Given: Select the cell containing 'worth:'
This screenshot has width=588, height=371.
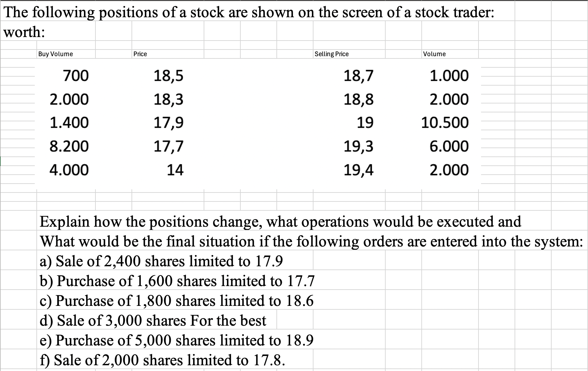Looking at the screenshot, I should coord(24,32).
